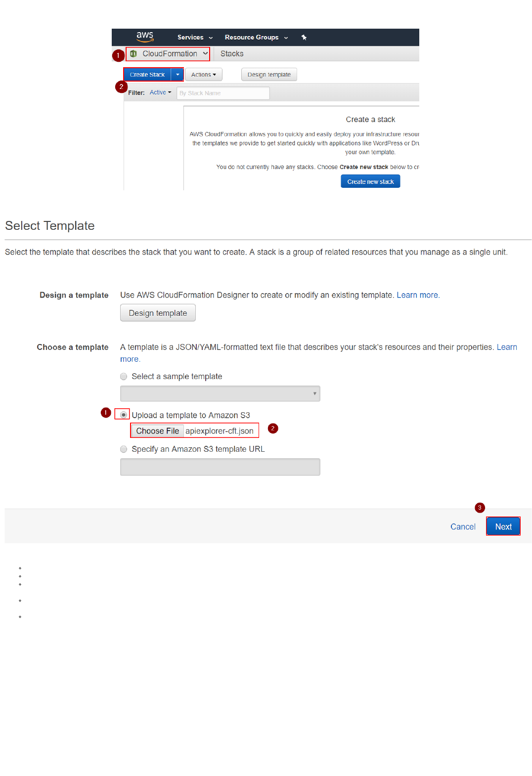Click the Create new stack button
532x776 pixels.
click(370, 182)
